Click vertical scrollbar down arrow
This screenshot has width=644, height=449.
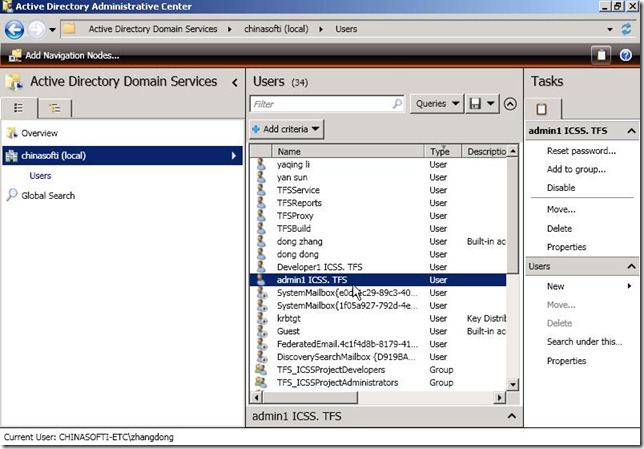[513, 385]
